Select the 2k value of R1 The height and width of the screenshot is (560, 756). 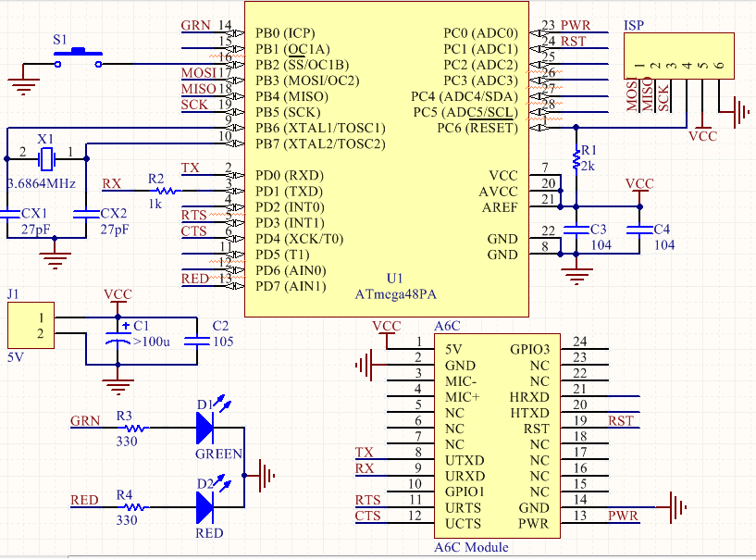[589, 167]
